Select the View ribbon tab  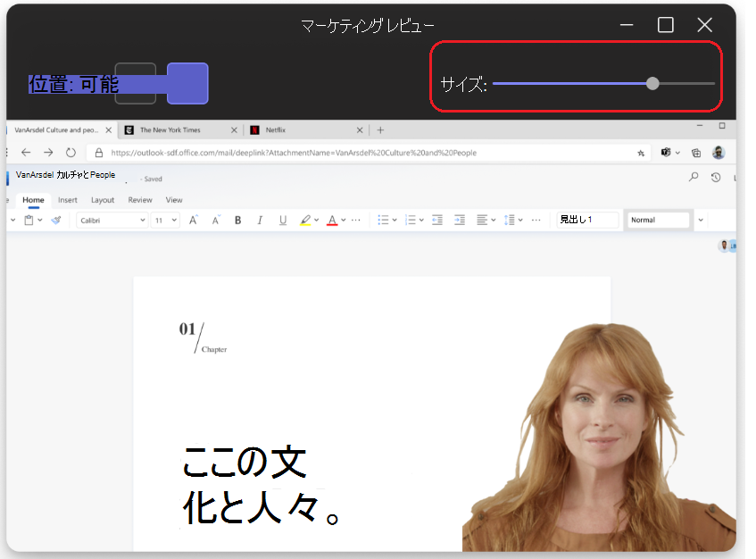pyautogui.click(x=174, y=200)
